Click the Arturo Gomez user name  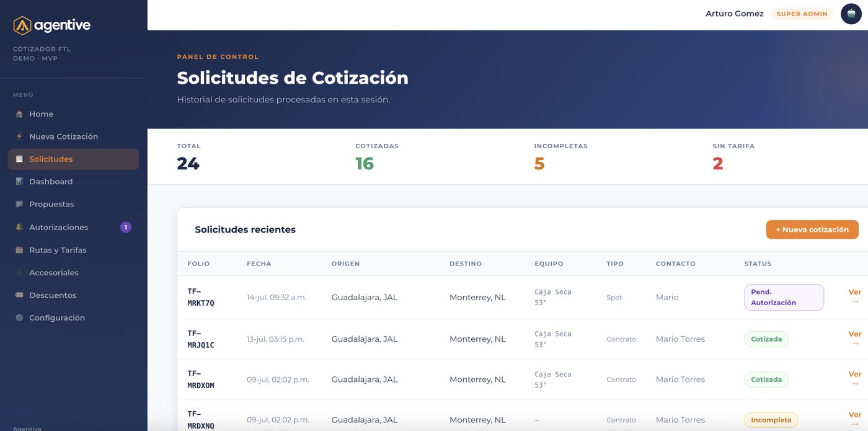(x=734, y=14)
